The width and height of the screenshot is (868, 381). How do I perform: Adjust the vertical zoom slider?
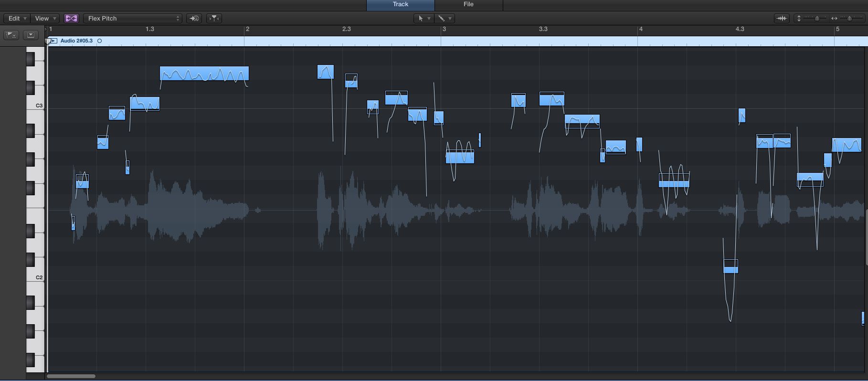(817, 18)
